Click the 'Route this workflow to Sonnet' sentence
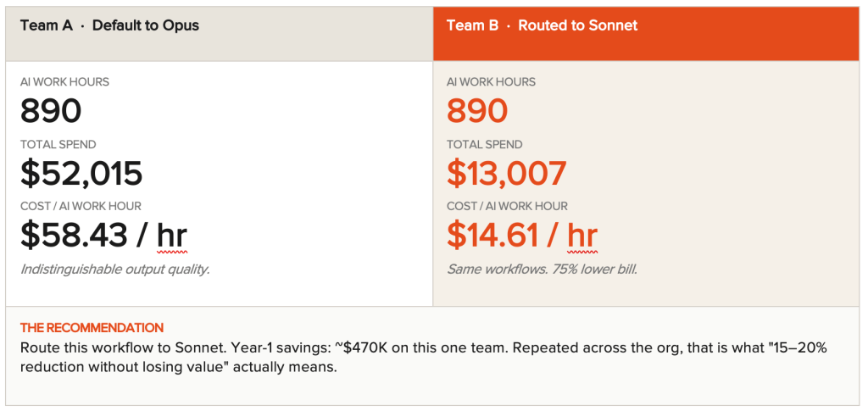This screenshot has height=411, width=868. coord(112,348)
